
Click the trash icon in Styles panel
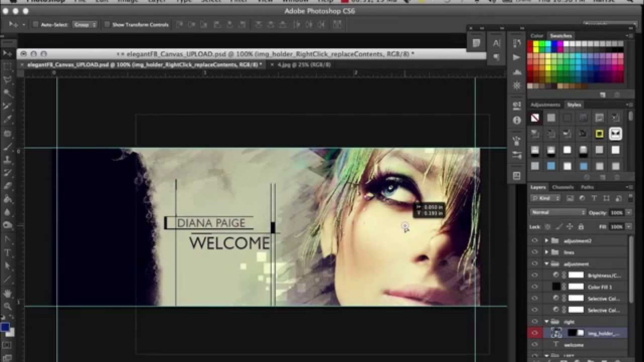pos(617,177)
